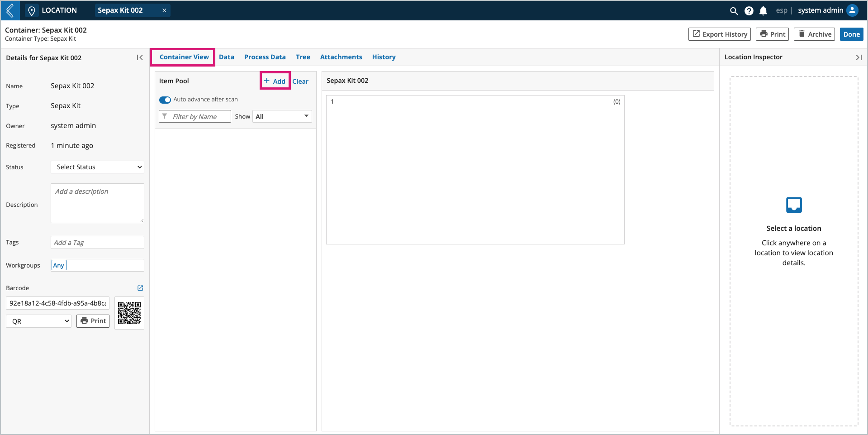Viewport: 868px width, 435px height.
Task: Open help question mark icon
Action: point(749,11)
